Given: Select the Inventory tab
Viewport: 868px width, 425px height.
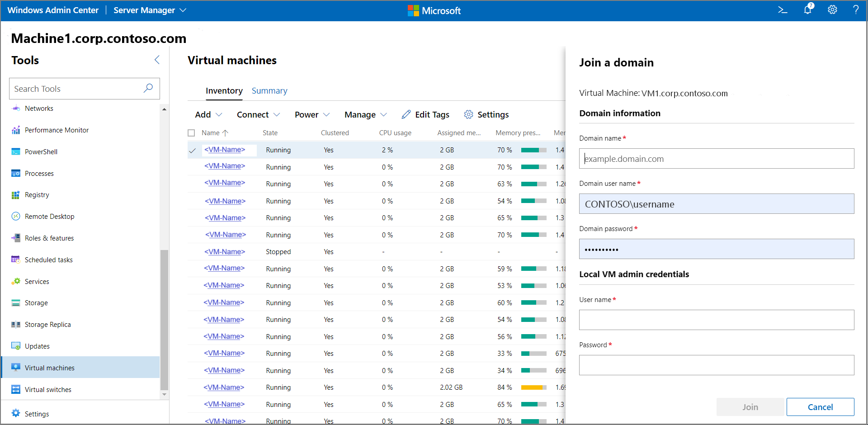Looking at the screenshot, I should point(224,91).
